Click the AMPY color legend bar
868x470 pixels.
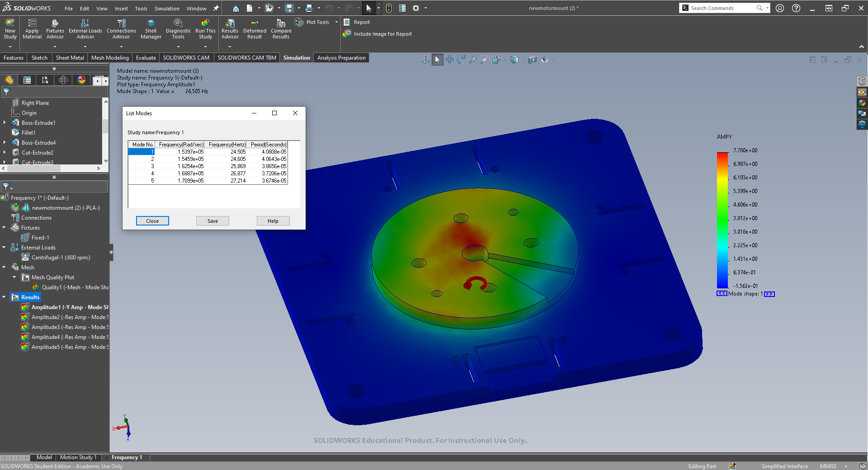point(722,220)
